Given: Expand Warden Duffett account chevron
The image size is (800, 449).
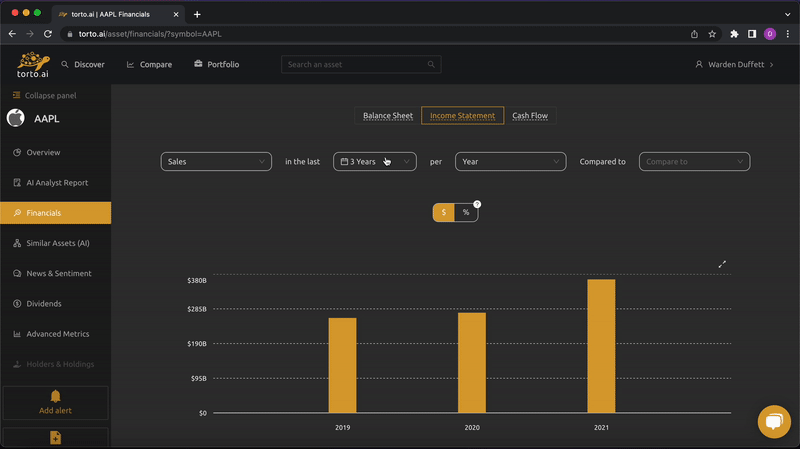Looking at the screenshot, I should (771, 64).
